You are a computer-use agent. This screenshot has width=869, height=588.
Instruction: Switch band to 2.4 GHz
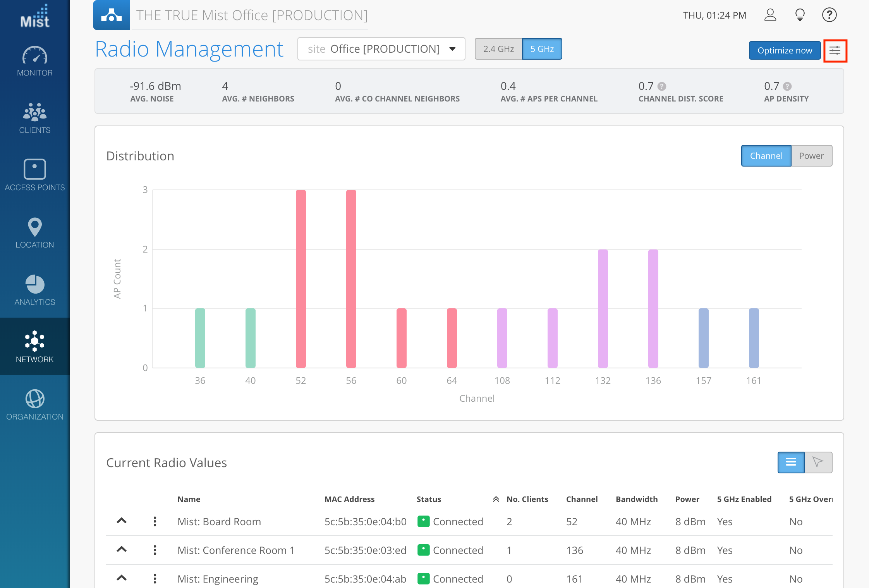[498, 49]
